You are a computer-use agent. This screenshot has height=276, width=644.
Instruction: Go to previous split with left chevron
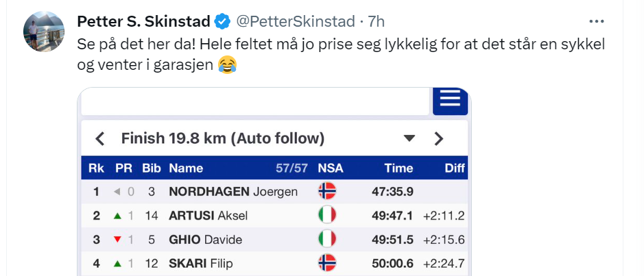100,139
